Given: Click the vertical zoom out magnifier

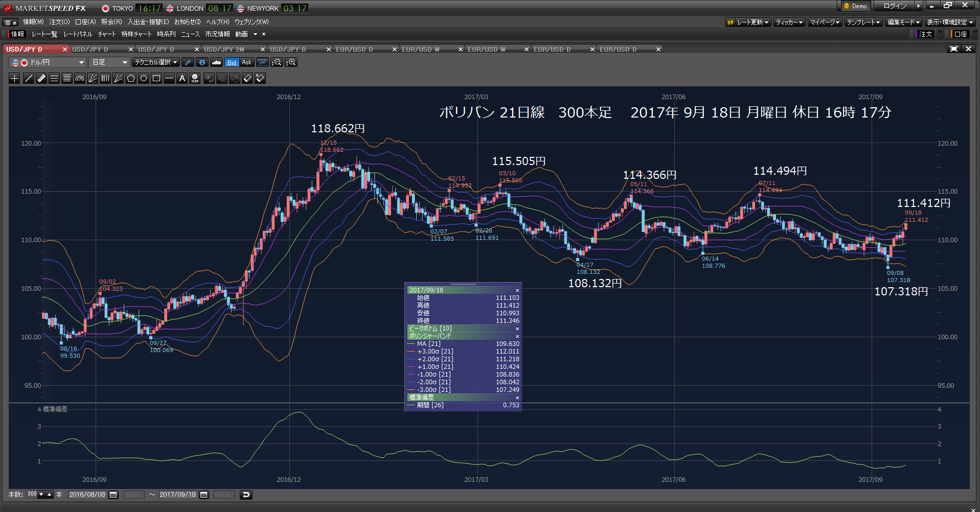Looking at the screenshot, I should click(277, 62).
